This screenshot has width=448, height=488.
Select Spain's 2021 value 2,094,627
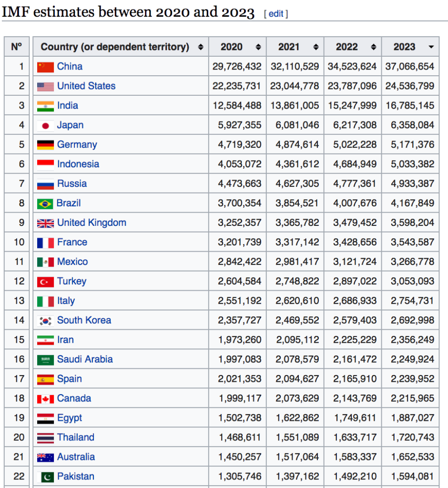point(297,379)
